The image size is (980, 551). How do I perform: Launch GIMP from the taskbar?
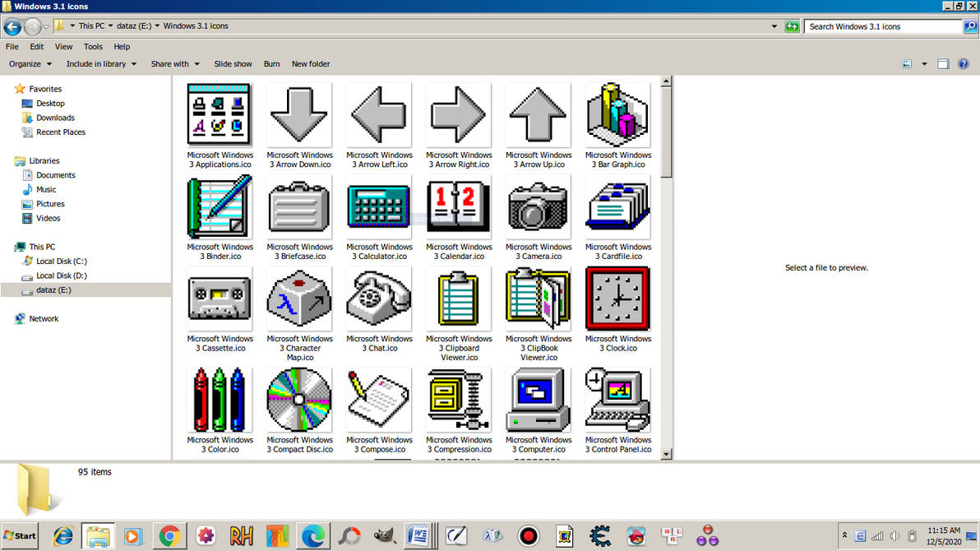[x=384, y=535]
